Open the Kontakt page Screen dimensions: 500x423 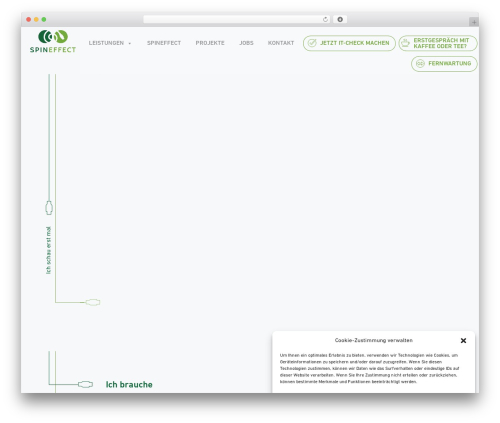281,43
